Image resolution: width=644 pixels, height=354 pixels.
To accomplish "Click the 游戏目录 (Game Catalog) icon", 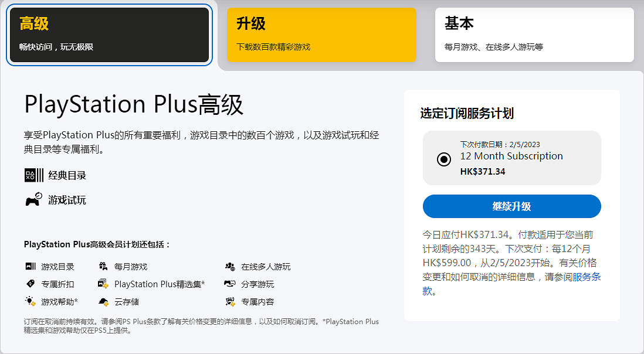I will [x=30, y=266].
